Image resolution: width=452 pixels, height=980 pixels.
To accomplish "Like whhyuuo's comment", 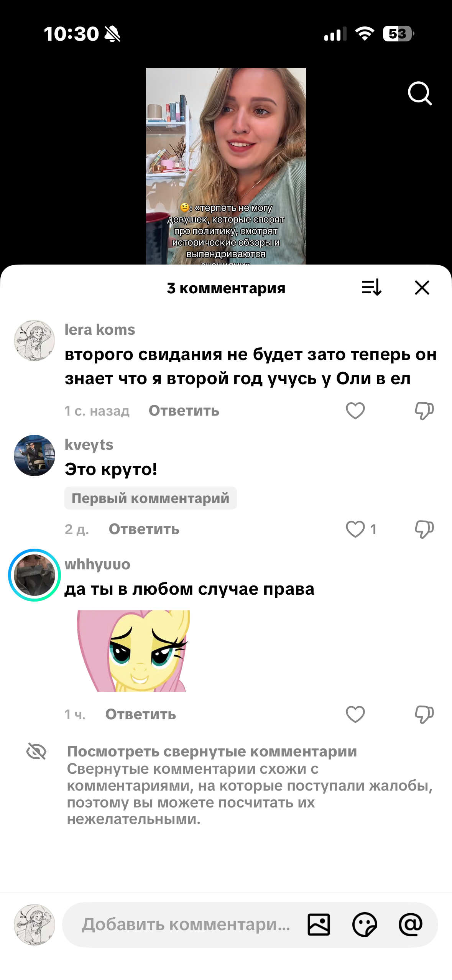I will [355, 714].
